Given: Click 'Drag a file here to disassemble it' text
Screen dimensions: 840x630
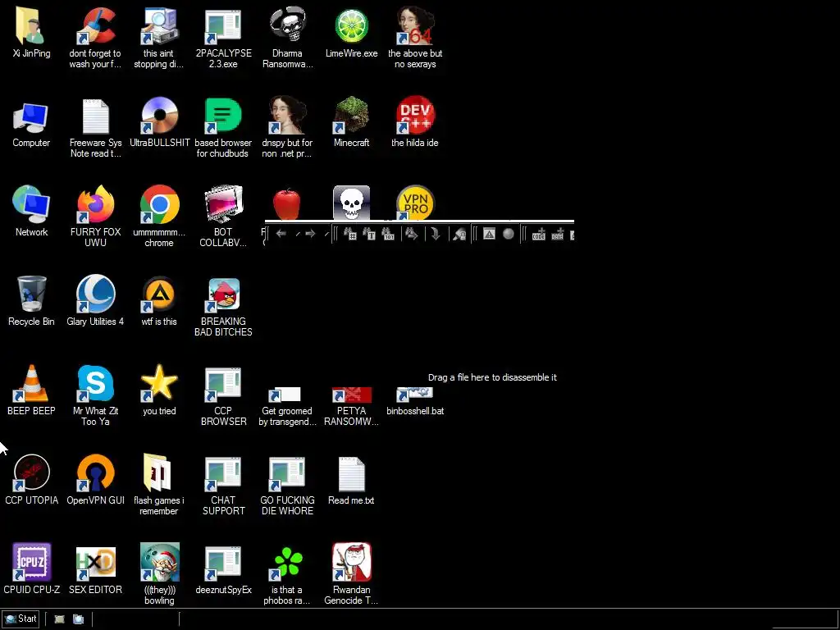Looking at the screenshot, I should click(492, 377).
